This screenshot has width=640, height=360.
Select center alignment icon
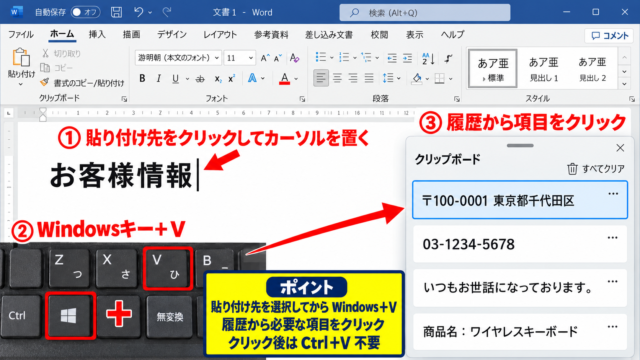[x=337, y=78]
